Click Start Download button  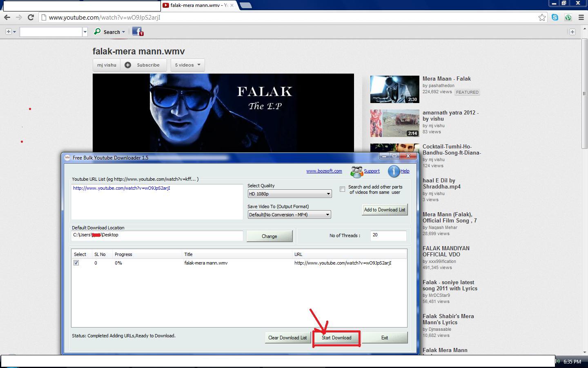pos(336,338)
